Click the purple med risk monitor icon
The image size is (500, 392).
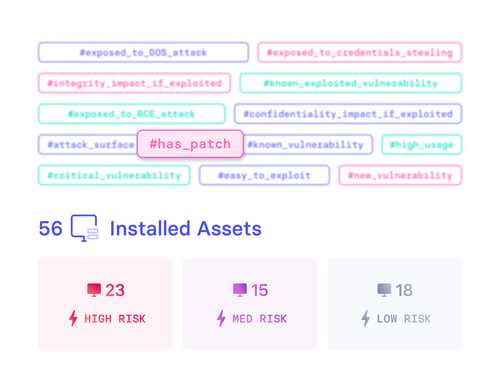tap(240, 290)
